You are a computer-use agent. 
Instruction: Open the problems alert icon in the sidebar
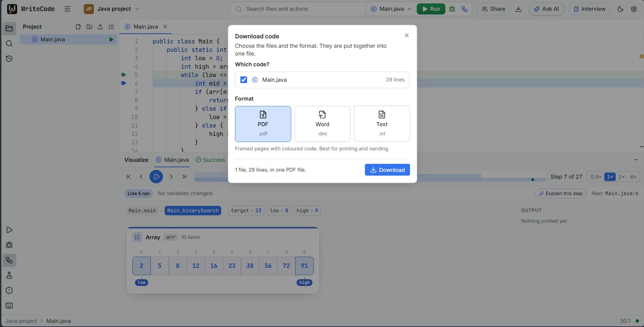tap(9, 291)
